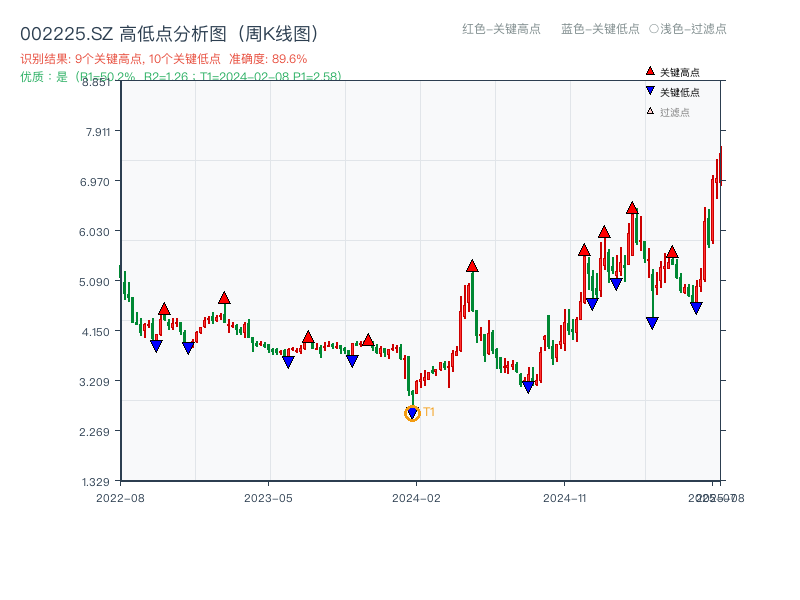Click the 6.030 y-axis price label
Image resolution: width=800 pixels, height=600 pixels.
coord(94,232)
